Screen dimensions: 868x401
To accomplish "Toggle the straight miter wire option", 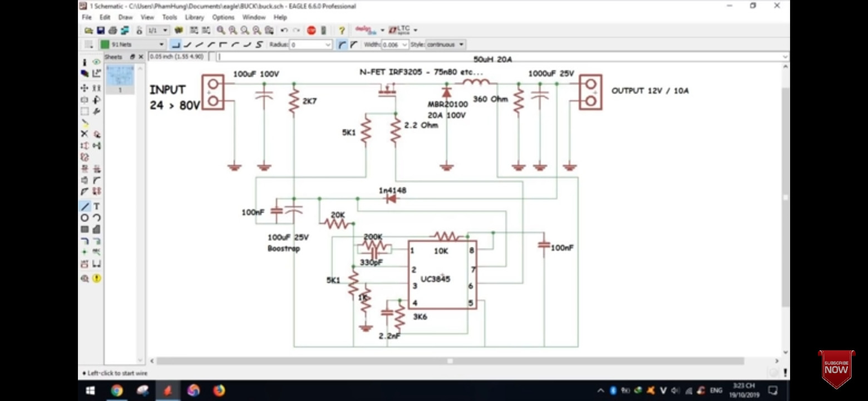I will pyautogui.click(x=353, y=45).
